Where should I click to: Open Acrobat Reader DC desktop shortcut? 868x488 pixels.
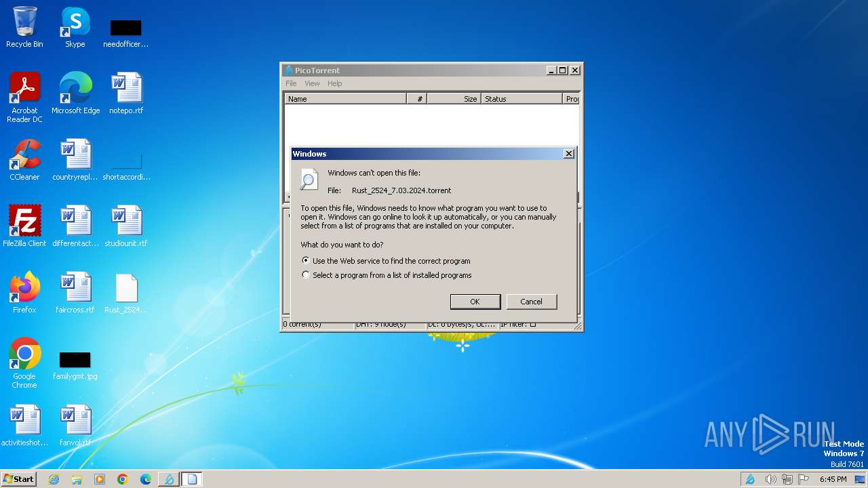24,97
